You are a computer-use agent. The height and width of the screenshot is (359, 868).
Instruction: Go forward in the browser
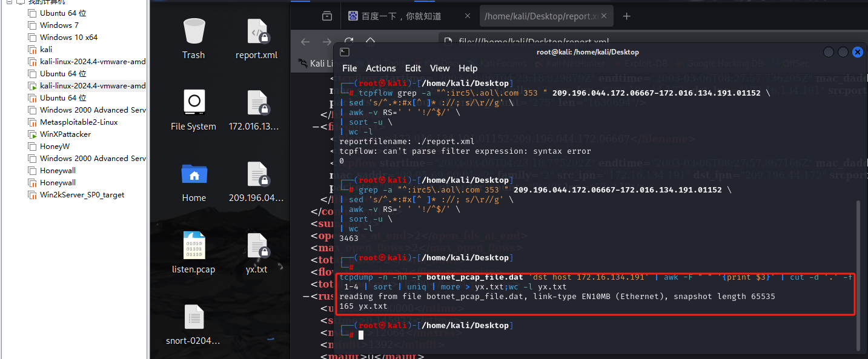click(x=328, y=42)
